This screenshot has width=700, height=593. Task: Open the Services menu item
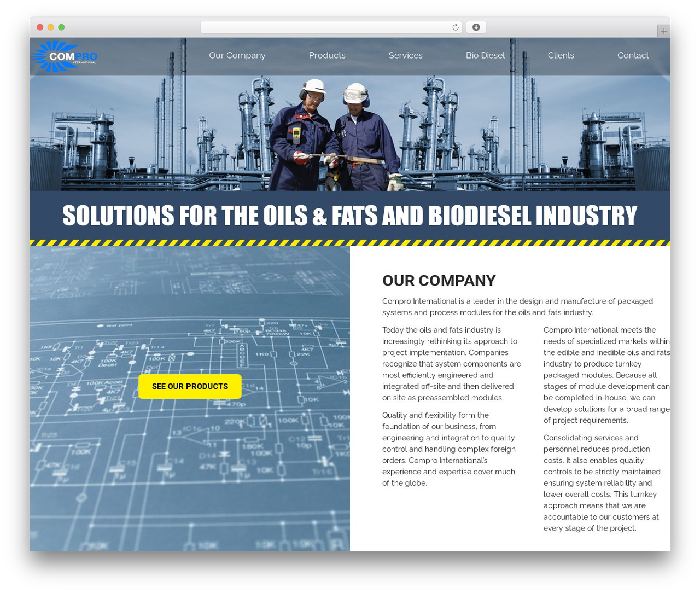(406, 55)
